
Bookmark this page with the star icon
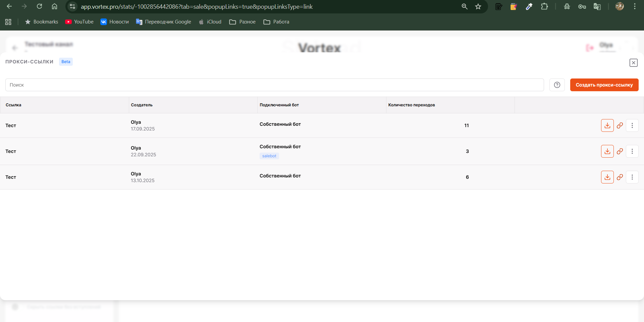coord(478,6)
